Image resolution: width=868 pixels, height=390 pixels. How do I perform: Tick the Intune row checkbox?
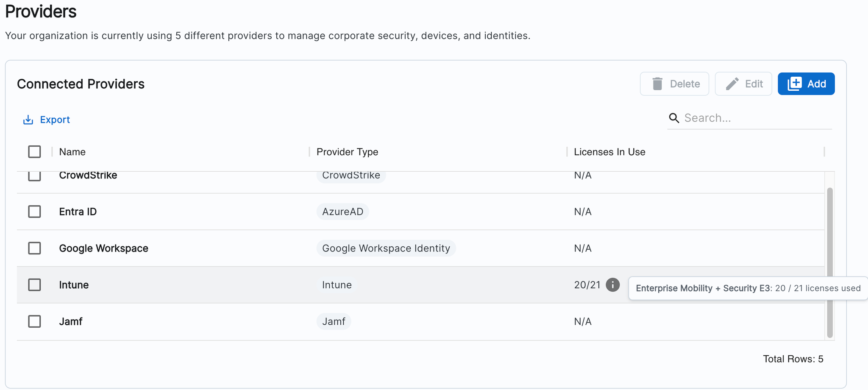click(34, 285)
